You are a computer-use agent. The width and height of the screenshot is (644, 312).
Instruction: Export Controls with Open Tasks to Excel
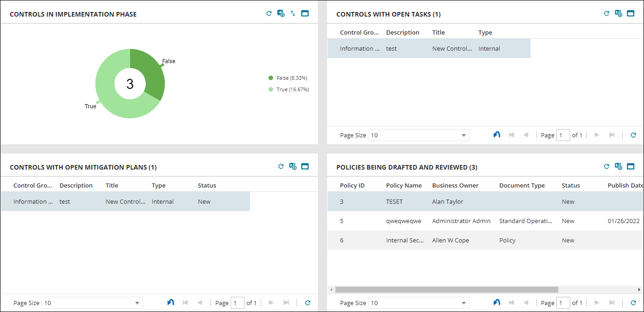coord(619,13)
